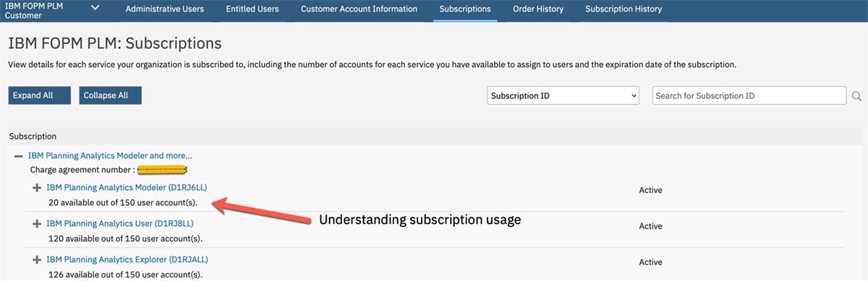Click the Collapse All button
Image resolution: width=868 pixels, height=281 pixels.
click(x=111, y=96)
